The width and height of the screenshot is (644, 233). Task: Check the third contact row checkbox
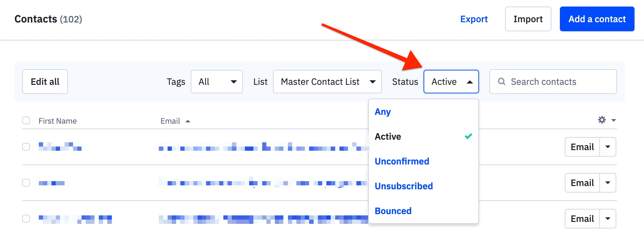pyautogui.click(x=26, y=219)
